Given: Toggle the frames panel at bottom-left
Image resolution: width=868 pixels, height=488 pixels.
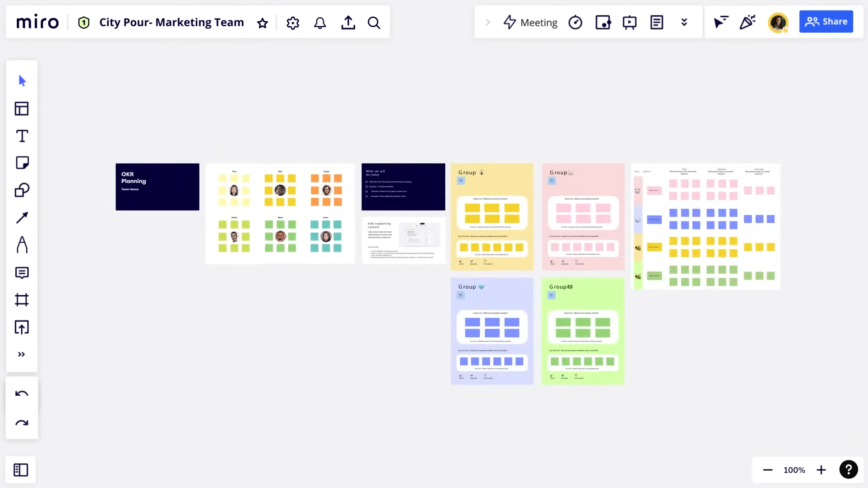Looking at the screenshot, I should (x=21, y=470).
